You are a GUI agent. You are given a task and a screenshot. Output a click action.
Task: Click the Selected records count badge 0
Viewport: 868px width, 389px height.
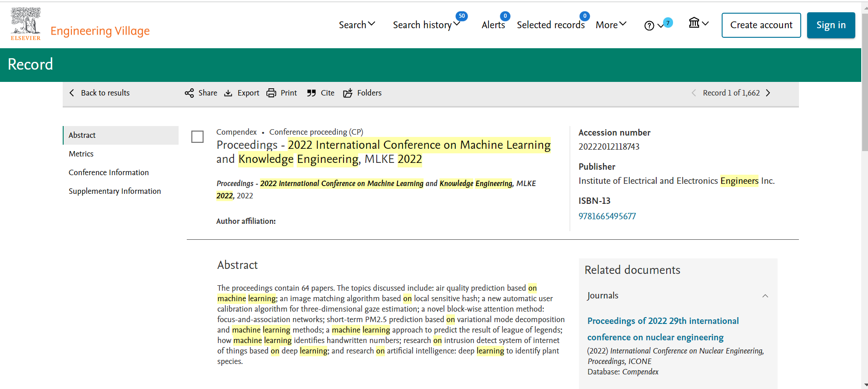click(x=585, y=16)
